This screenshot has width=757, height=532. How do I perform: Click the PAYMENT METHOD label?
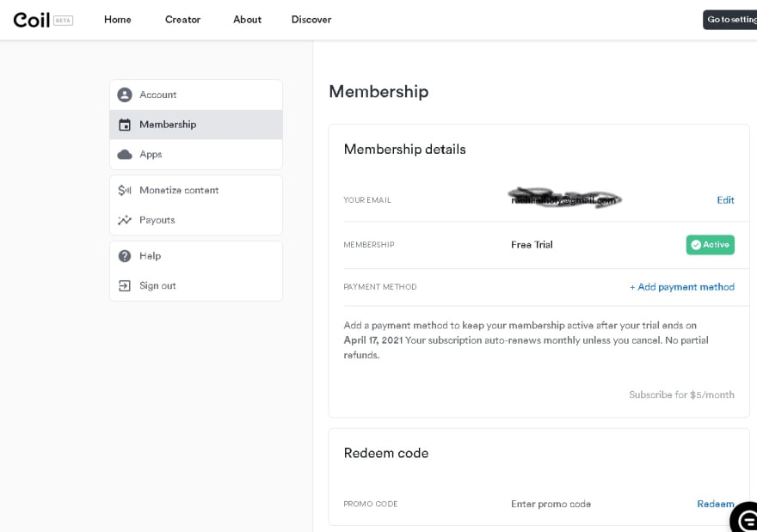click(x=380, y=287)
